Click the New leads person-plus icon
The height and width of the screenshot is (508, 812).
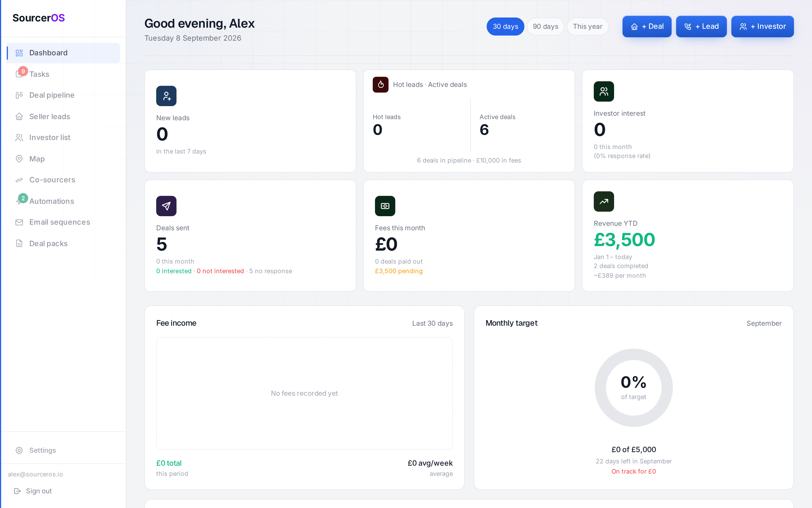[166, 96]
